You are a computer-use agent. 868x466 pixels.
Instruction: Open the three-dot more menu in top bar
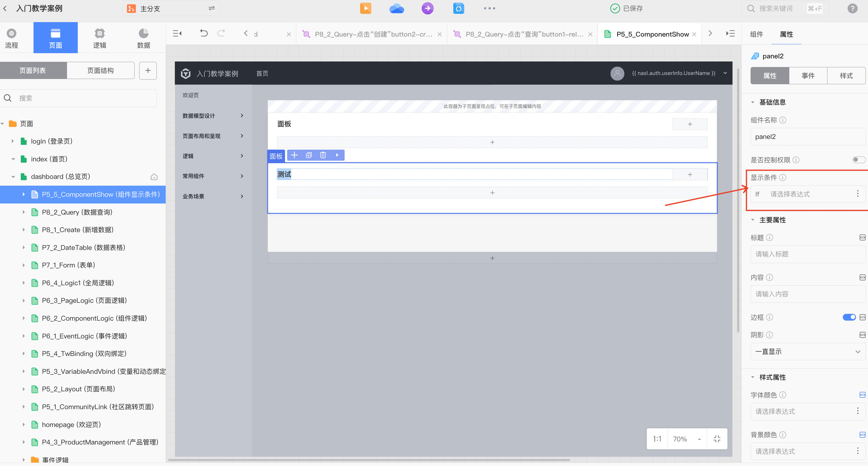pos(489,8)
